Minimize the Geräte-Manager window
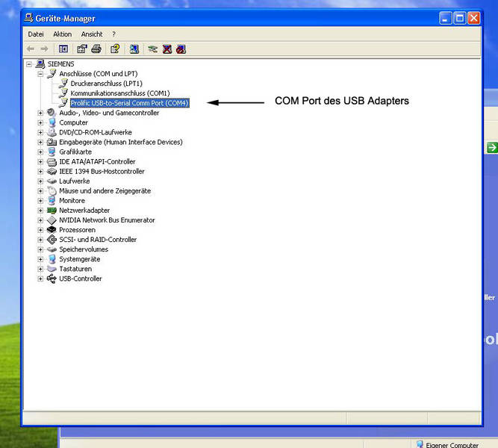The height and width of the screenshot is (448, 498). click(x=445, y=18)
